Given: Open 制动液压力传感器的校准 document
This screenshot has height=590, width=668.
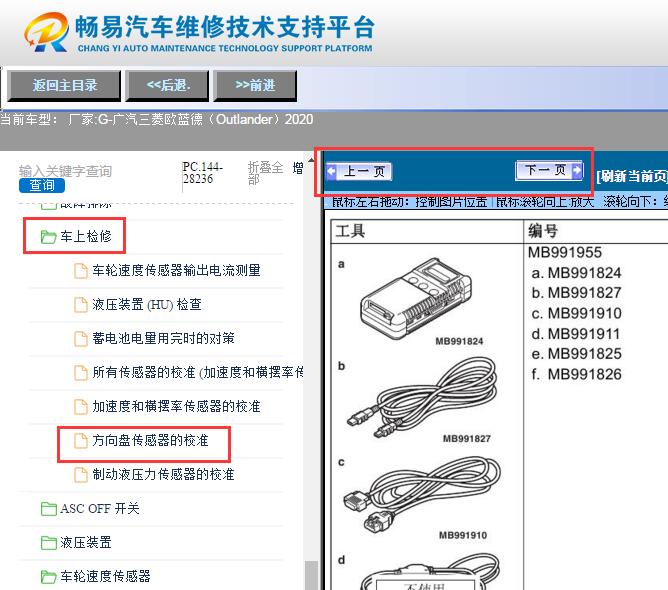Looking at the screenshot, I should pyautogui.click(x=163, y=475).
